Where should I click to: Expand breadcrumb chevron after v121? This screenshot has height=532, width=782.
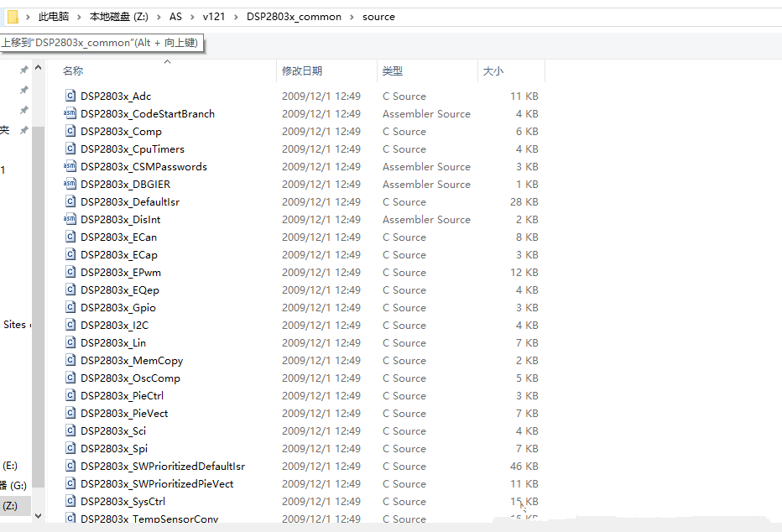(236, 17)
